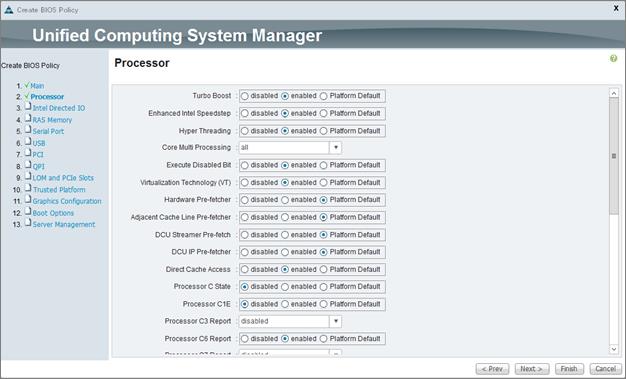This screenshot has width=626, height=379.
Task: Click the Cisco logo icon in title bar
Action: [x=8, y=10]
